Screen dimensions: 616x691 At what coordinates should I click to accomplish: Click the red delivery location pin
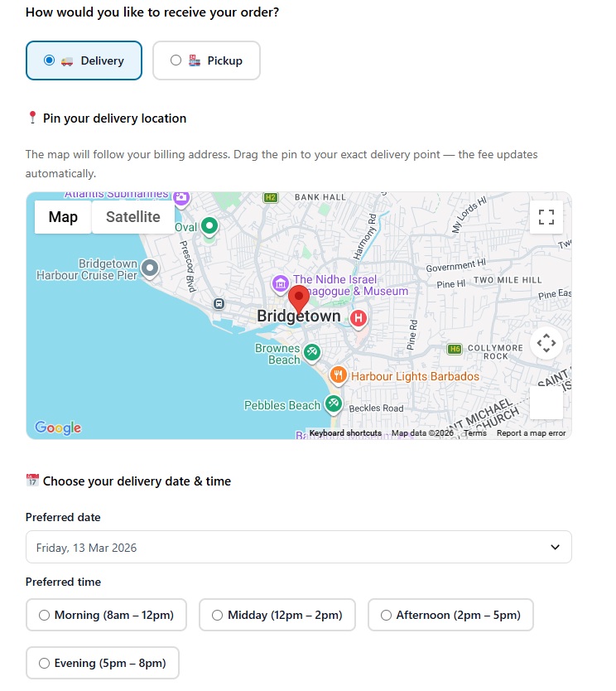[x=299, y=299]
